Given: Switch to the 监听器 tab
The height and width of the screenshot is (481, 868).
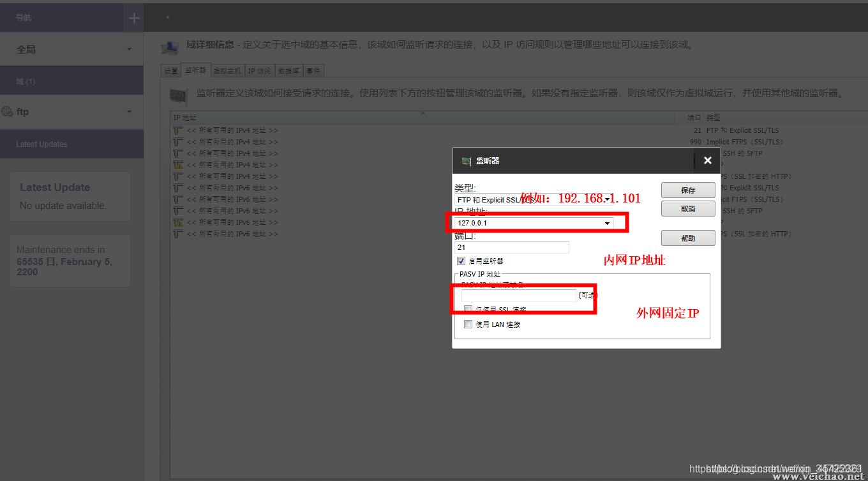Looking at the screenshot, I should pyautogui.click(x=195, y=70).
